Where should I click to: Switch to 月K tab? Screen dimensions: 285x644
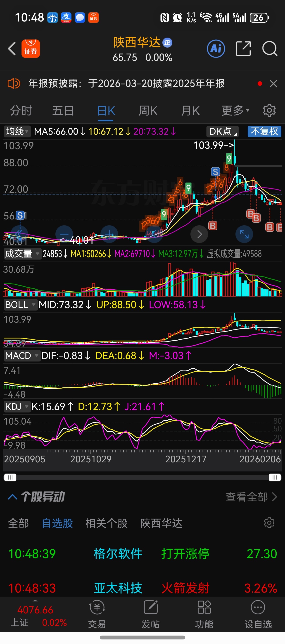click(x=190, y=111)
